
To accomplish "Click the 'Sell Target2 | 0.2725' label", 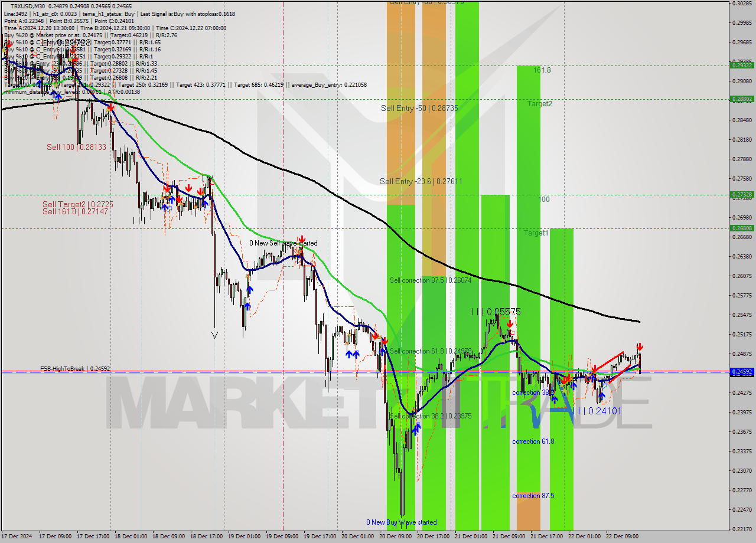I will click(x=78, y=204).
